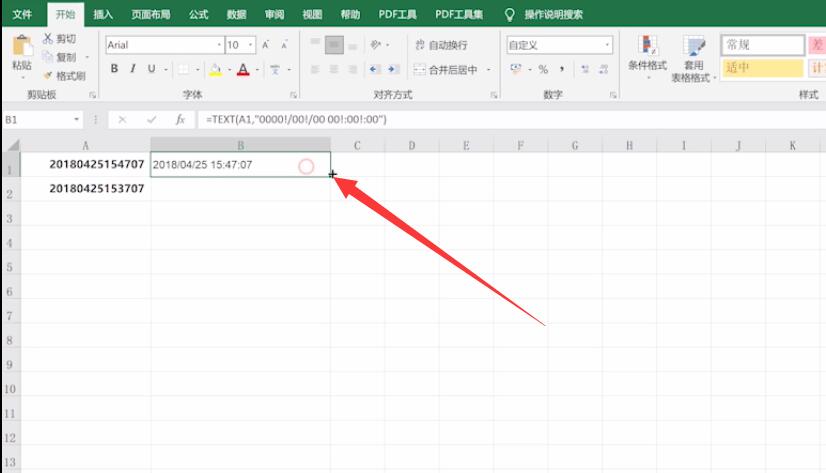Click the accounting number format icon
The image size is (826, 473).
pyautogui.click(x=515, y=69)
